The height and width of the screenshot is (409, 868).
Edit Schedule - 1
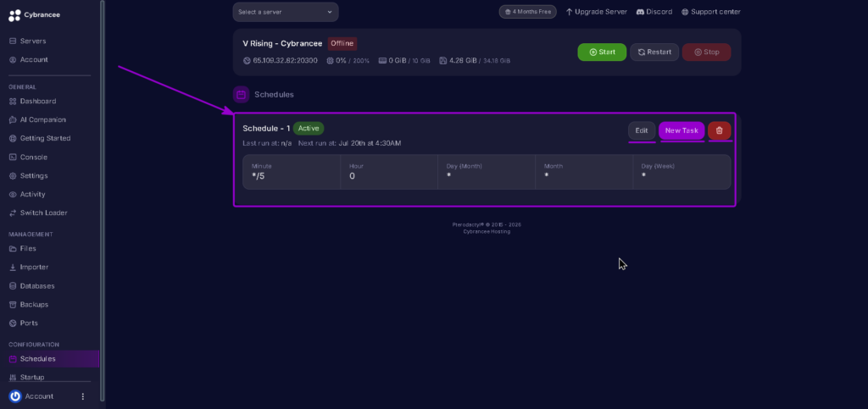click(642, 130)
